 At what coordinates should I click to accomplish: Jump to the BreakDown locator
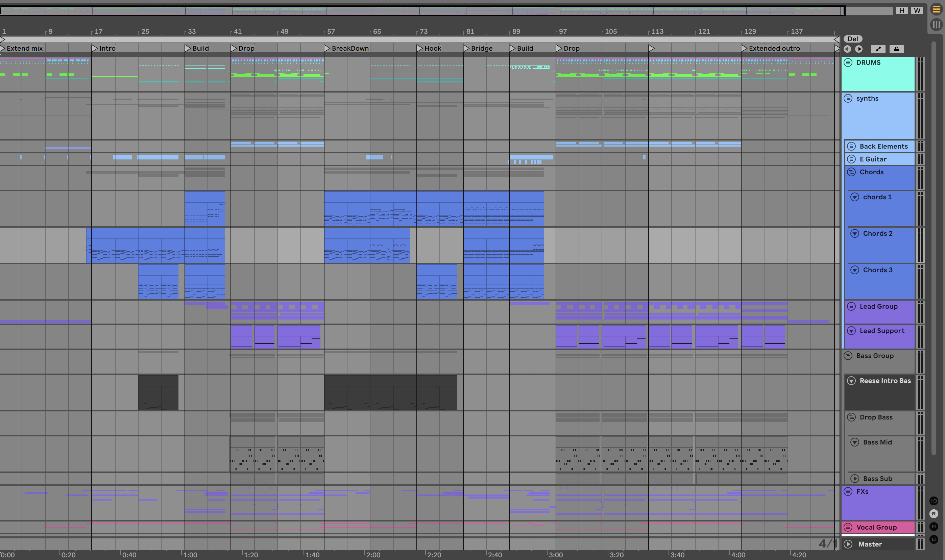tap(327, 48)
